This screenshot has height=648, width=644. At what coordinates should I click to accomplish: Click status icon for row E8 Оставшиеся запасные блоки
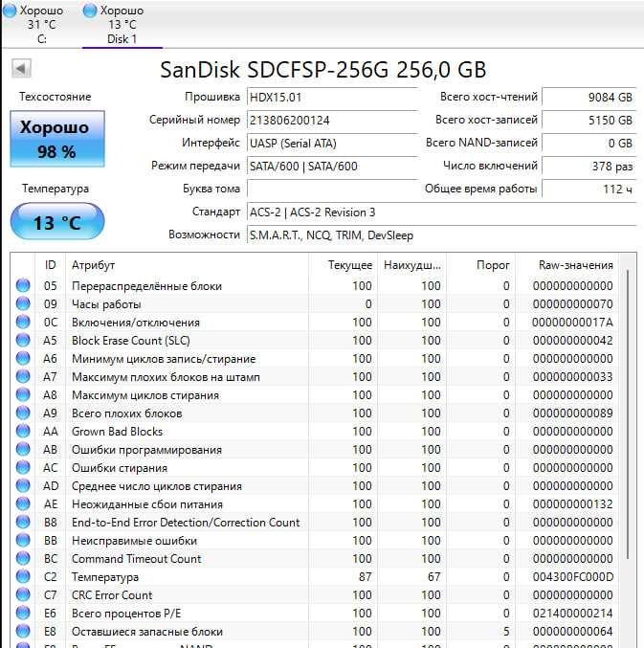[x=23, y=631]
